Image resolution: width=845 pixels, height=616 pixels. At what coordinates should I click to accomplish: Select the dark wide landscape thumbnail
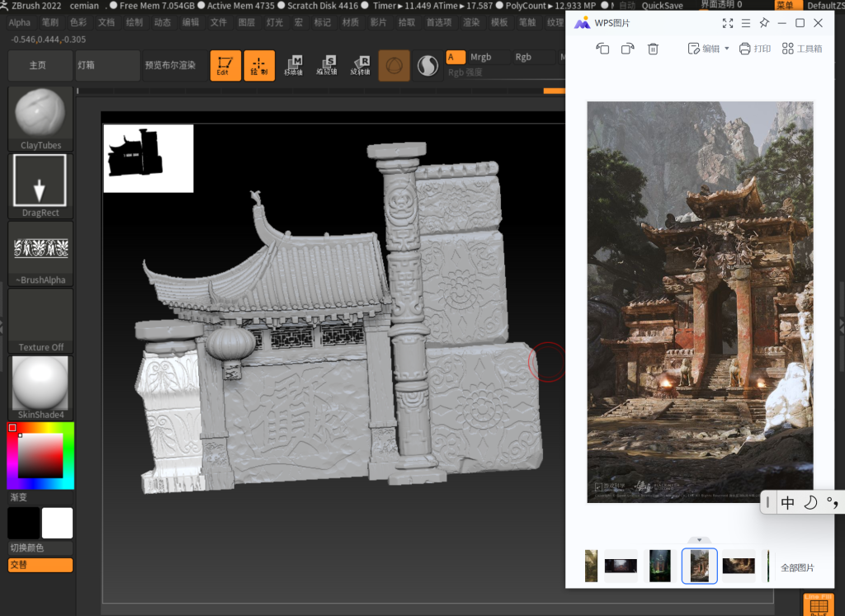pos(621,566)
